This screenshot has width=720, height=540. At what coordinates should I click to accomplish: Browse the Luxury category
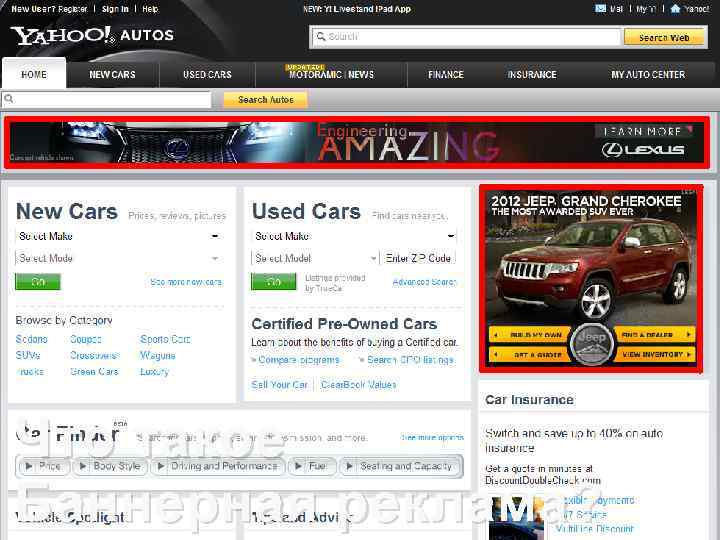[x=154, y=371]
